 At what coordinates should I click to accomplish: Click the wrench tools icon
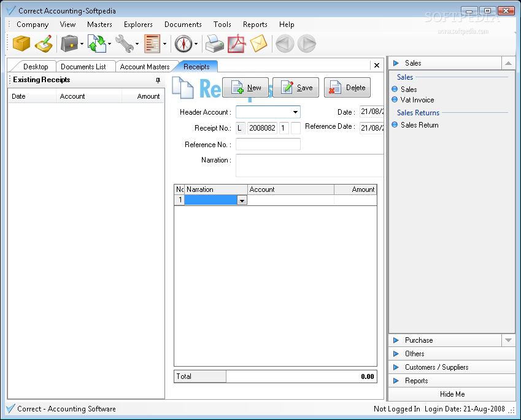[125, 44]
